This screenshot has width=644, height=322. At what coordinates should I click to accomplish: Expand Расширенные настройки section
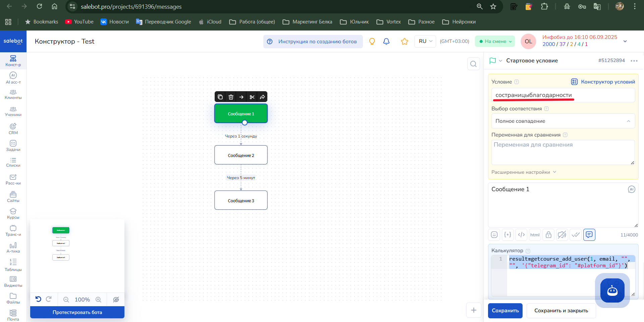click(524, 172)
